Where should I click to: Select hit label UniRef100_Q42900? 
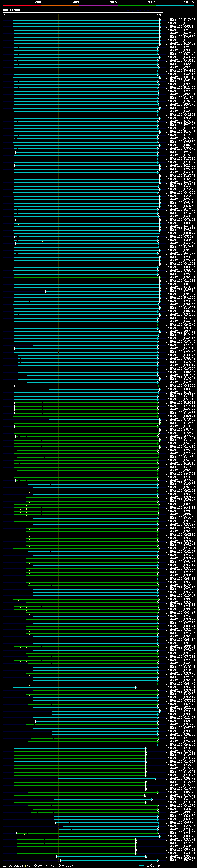pos(180,737)
